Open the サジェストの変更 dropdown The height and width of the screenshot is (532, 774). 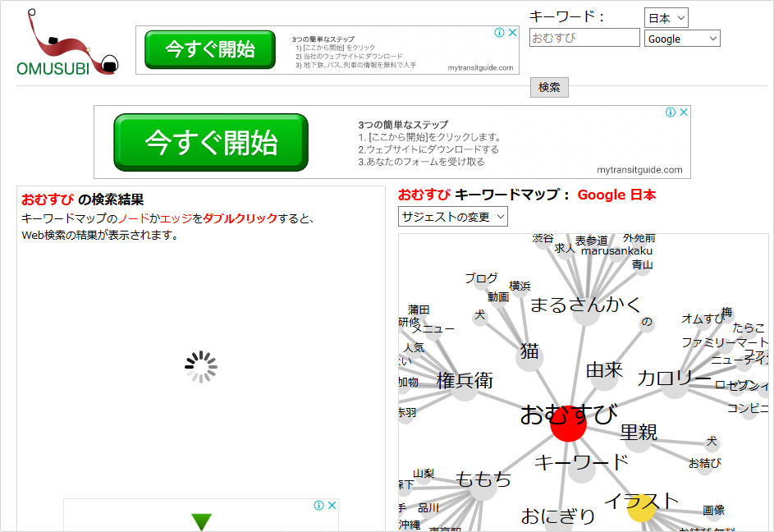(x=453, y=217)
